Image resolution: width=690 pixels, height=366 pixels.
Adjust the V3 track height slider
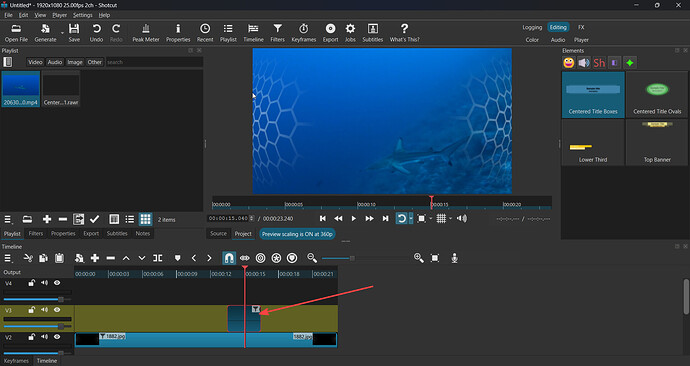tap(37, 326)
